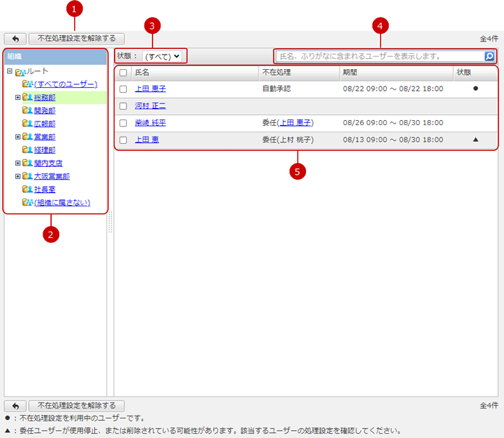Click the folder icon next to 開発部
This screenshot has height=438, width=504.
[27, 111]
